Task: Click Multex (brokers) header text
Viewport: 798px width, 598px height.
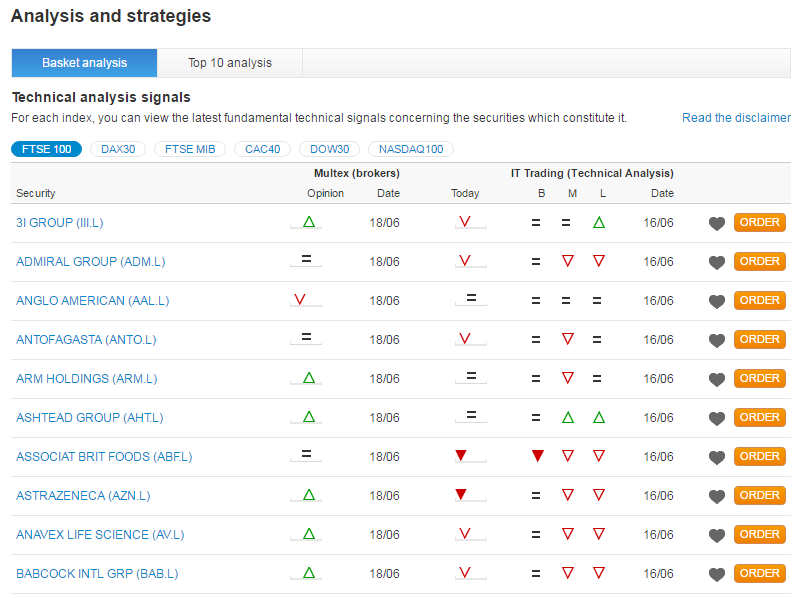Action: tap(357, 174)
